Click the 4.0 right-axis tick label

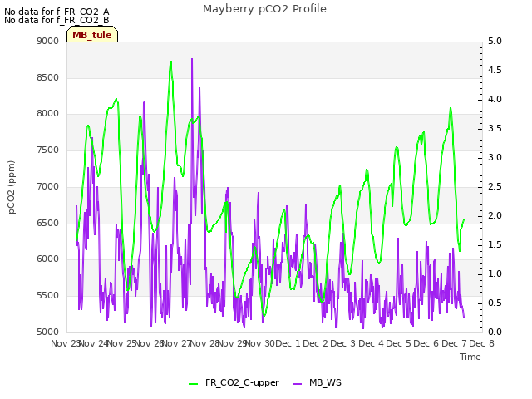(x=495, y=100)
